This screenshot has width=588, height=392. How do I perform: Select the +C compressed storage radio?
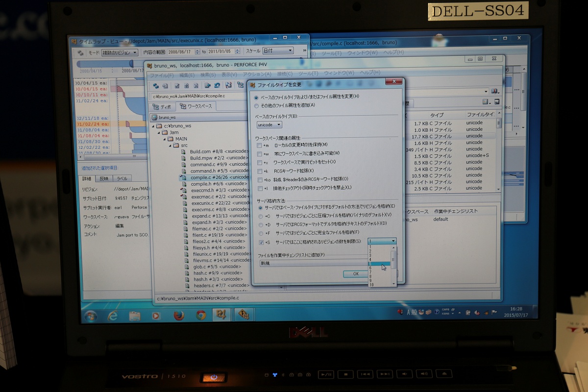pyautogui.click(x=260, y=216)
